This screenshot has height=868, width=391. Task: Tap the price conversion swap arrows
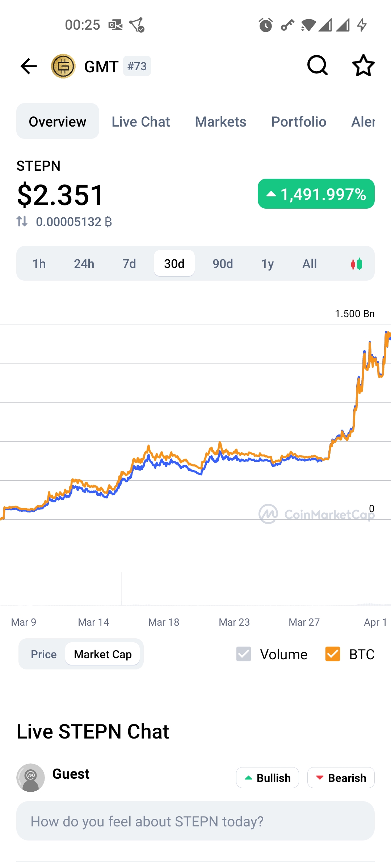tap(22, 221)
